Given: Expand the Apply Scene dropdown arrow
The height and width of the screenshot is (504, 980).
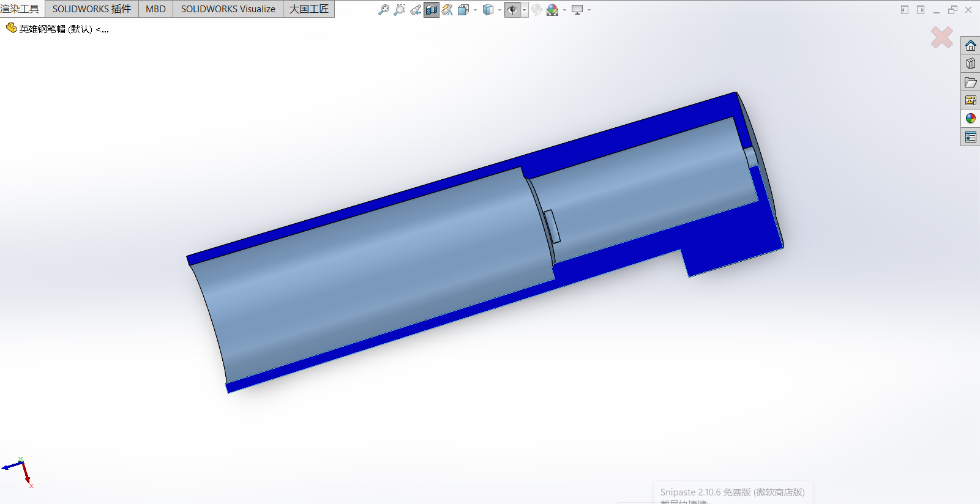Looking at the screenshot, I should (x=564, y=10).
